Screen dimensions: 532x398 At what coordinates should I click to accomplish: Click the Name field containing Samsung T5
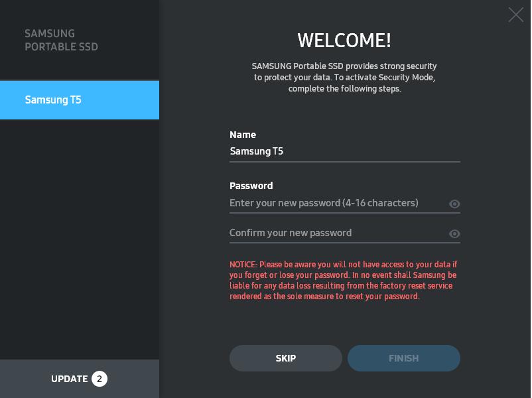click(x=345, y=151)
